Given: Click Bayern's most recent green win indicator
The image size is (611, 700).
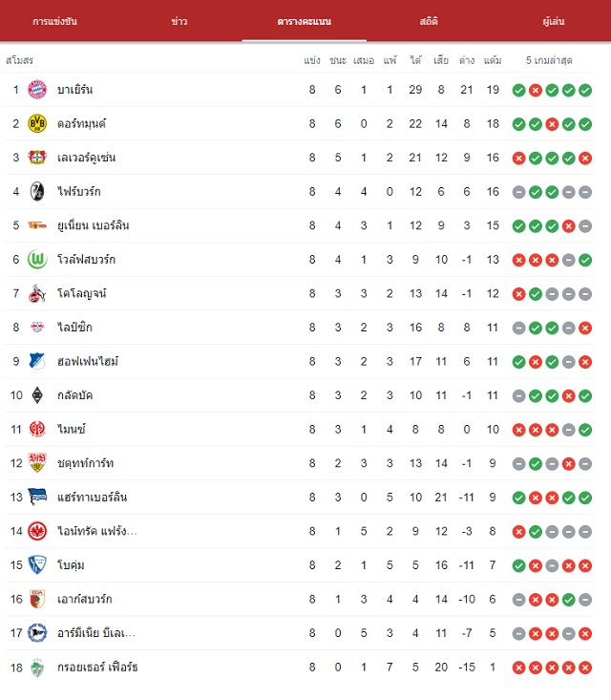Looking at the screenshot, I should coord(585,90).
